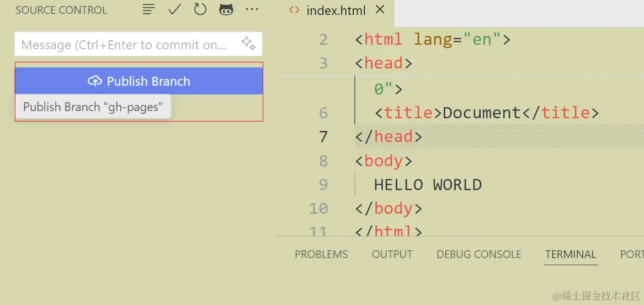Click the SOURCE CONTROL panel title

(x=61, y=10)
